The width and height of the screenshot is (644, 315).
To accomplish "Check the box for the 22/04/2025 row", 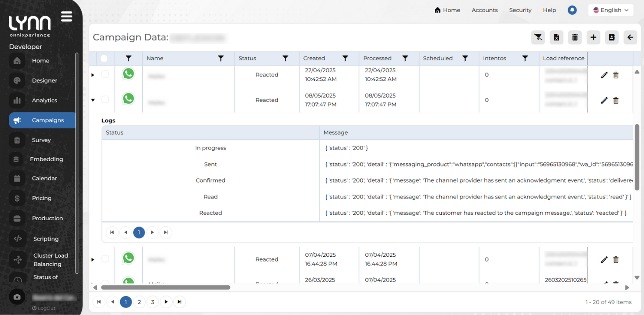I will coord(105,74).
